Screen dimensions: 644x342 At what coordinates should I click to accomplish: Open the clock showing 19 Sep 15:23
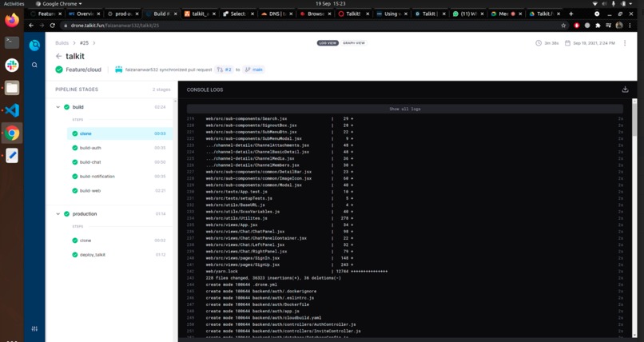coord(330,4)
